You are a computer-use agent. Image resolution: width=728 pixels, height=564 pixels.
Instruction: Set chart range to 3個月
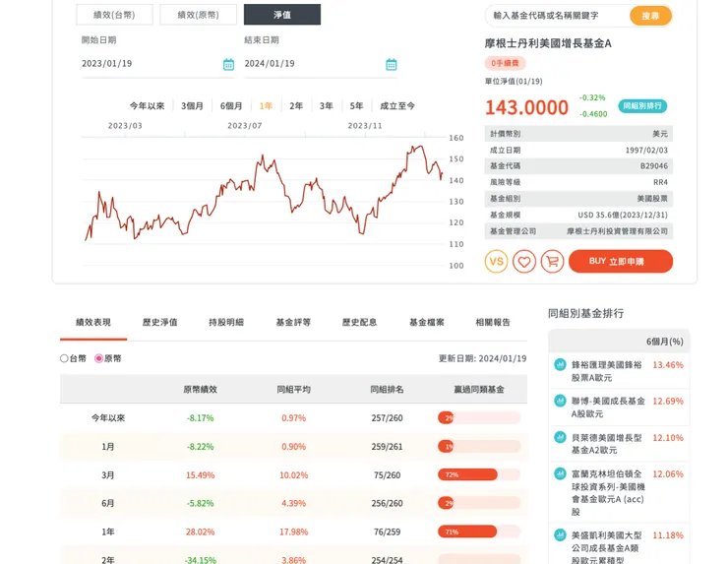pos(192,106)
